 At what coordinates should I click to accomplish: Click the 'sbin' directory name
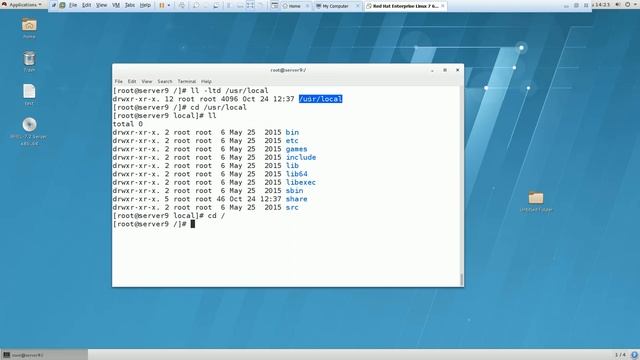(x=295, y=191)
